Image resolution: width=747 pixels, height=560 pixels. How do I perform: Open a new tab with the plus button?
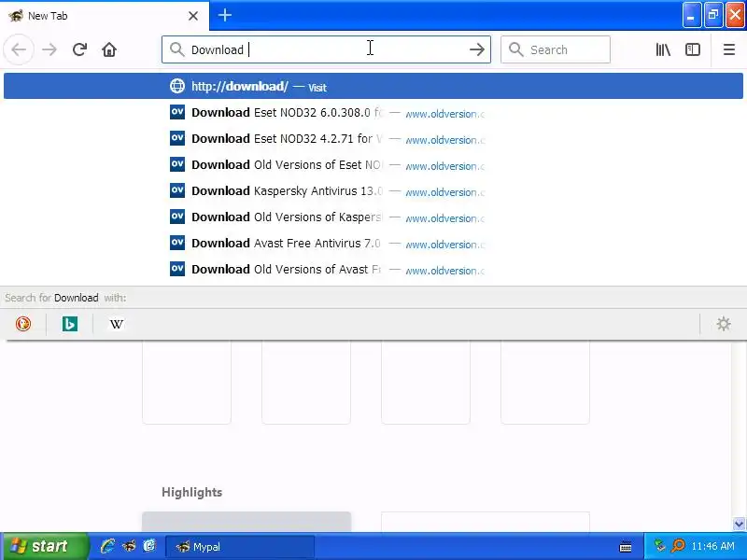pos(225,15)
